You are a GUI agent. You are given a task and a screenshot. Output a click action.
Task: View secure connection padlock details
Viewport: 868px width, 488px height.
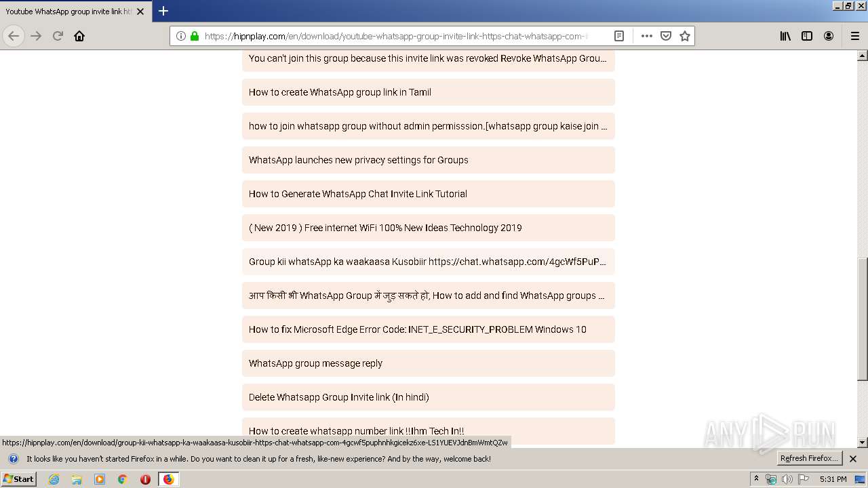click(195, 36)
